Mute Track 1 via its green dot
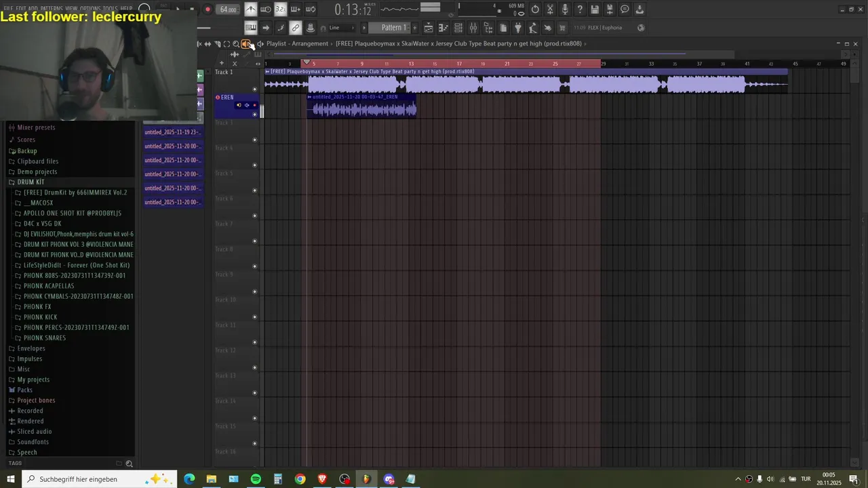The image size is (868, 488). pos(255,89)
